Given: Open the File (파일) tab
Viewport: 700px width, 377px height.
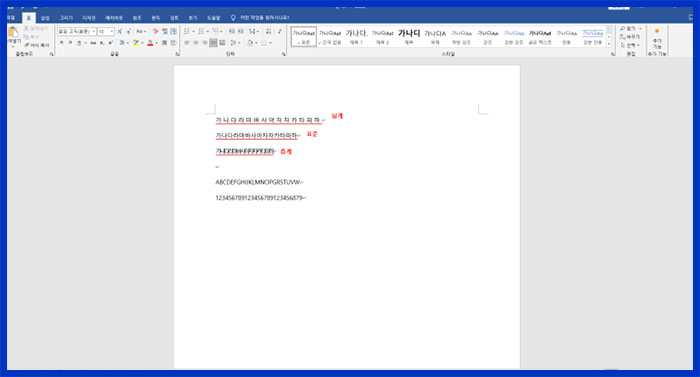Looking at the screenshot, I should tap(11, 17).
